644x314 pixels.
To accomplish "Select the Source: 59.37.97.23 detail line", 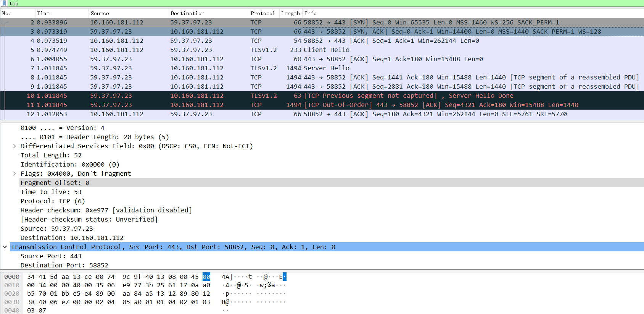I will tap(57, 229).
